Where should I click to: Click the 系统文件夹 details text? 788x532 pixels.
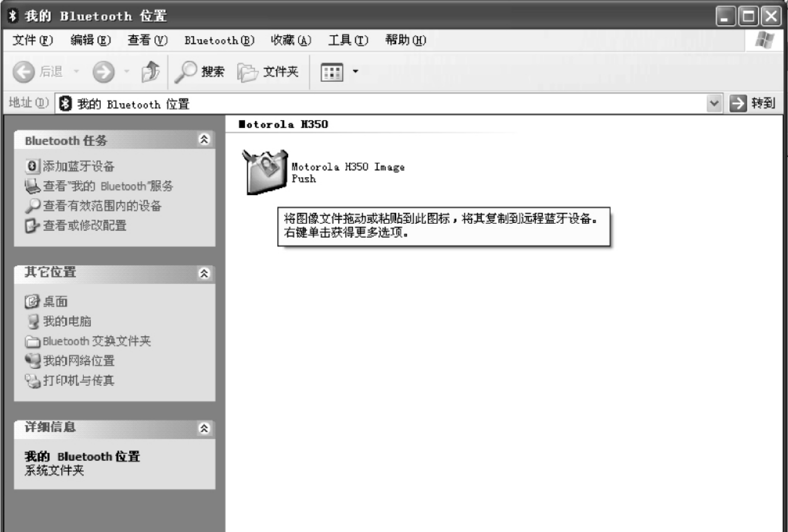[x=54, y=471]
